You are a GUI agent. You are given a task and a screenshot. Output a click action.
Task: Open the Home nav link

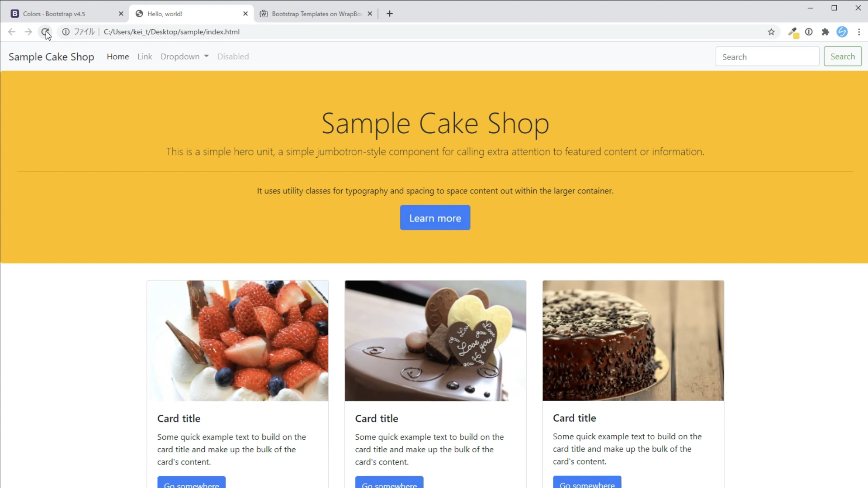pos(118,56)
